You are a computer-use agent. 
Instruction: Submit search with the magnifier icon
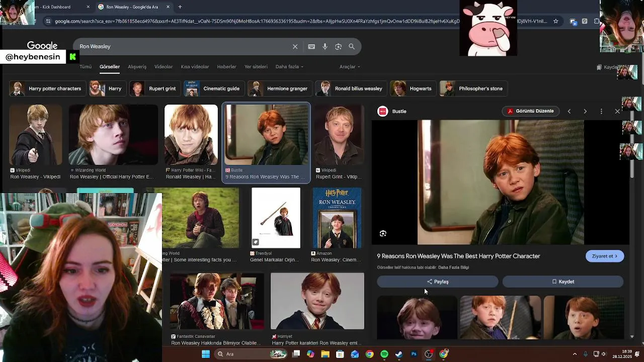click(x=352, y=46)
